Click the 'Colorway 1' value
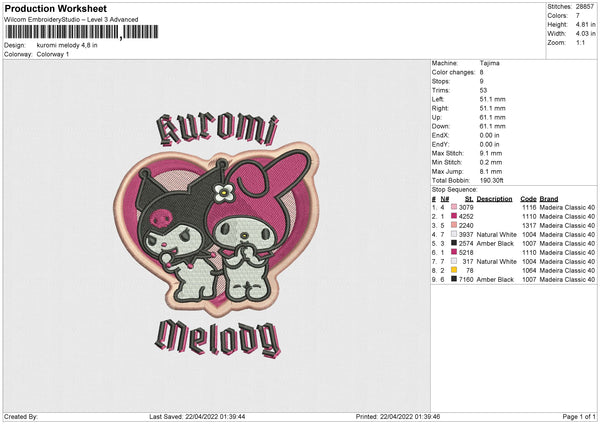 click(53, 54)
